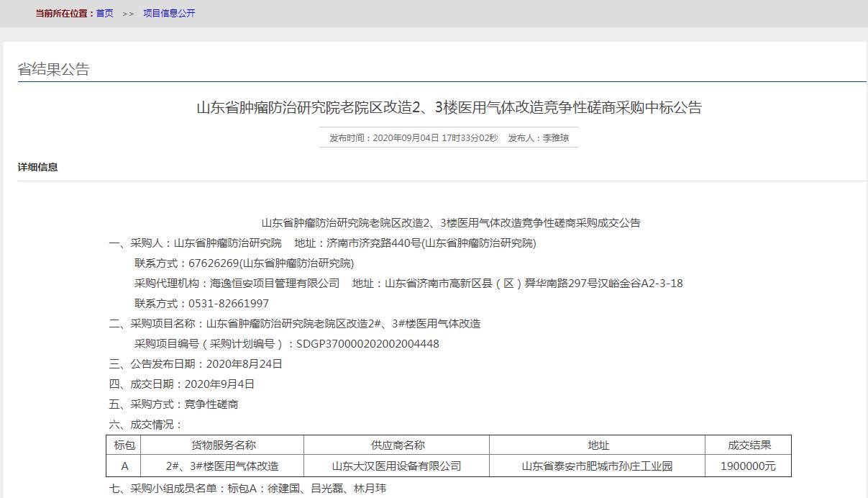Select the cell 2#、3#楼医用气体改造
Screen dimensions: 868x498
click(x=223, y=466)
